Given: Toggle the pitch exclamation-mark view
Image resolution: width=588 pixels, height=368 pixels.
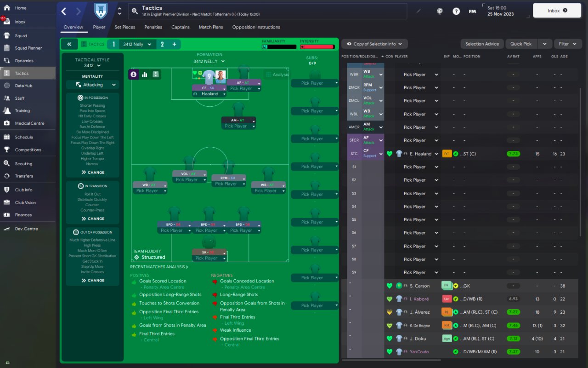Looking at the screenshot, I should point(156,74).
